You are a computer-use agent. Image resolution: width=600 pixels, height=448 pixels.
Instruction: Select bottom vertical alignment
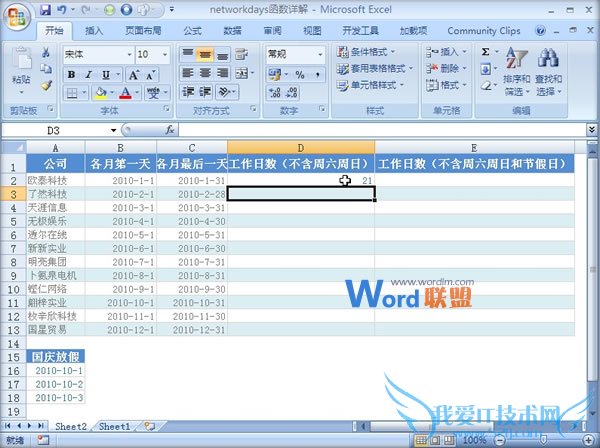pos(222,54)
